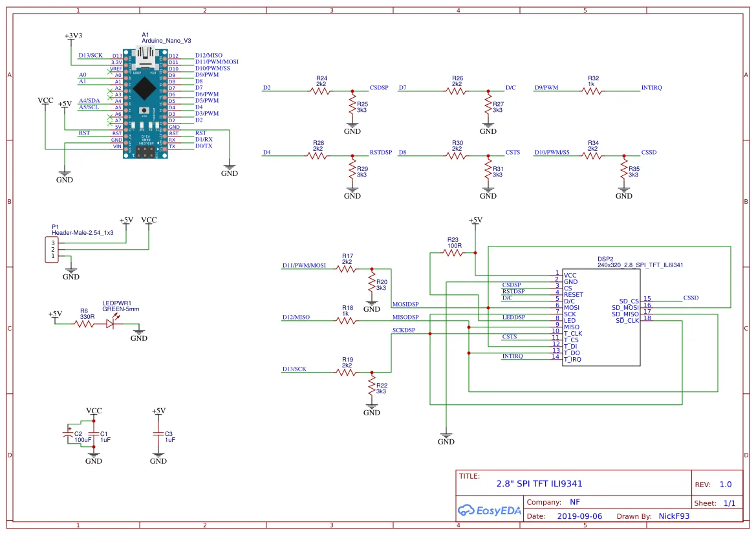Viewport: 756px width, 535px height.
Task: Select the Arduino Nano V3 module A1
Action: point(145,104)
